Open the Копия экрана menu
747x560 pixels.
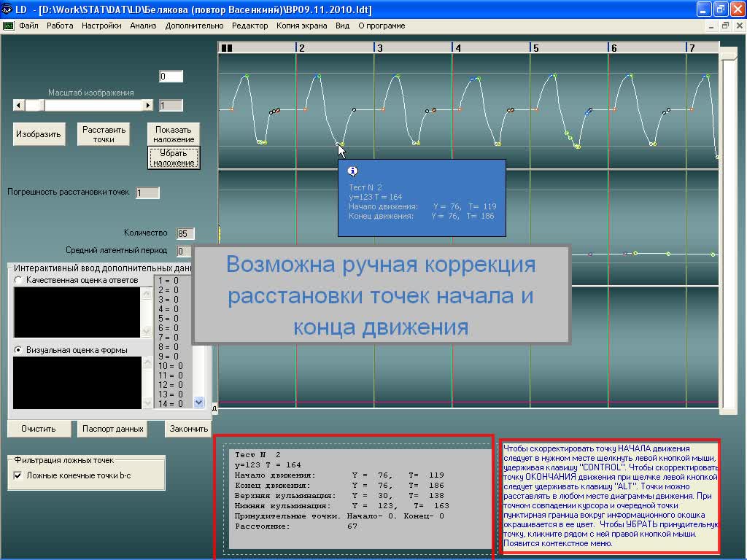(x=301, y=26)
